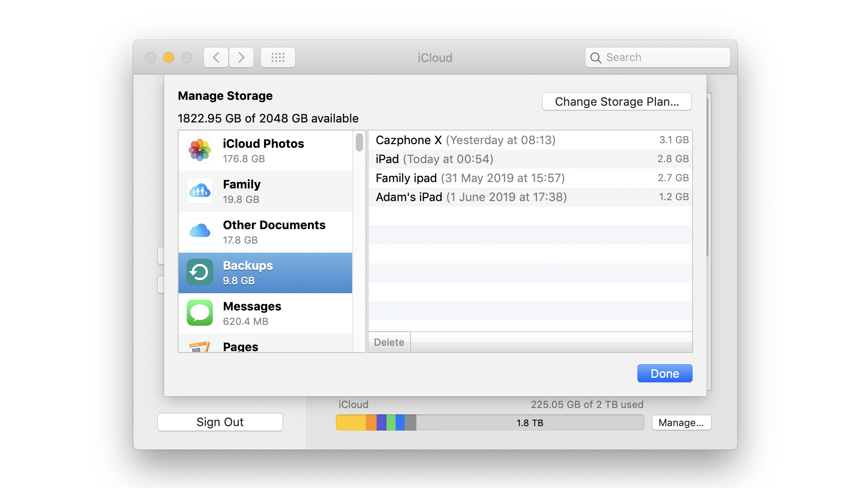Drag the iCloud storage usage bar

[x=489, y=423]
